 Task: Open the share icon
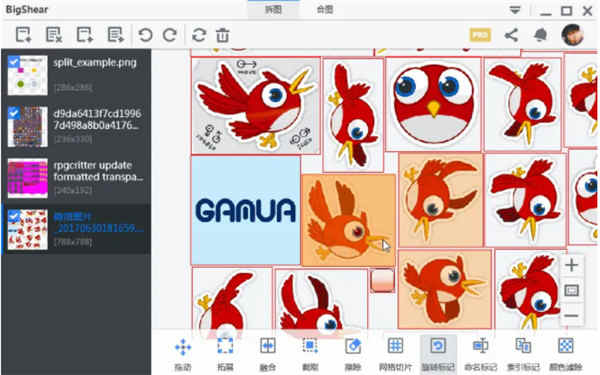pyautogui.click(x=511, y=35)
